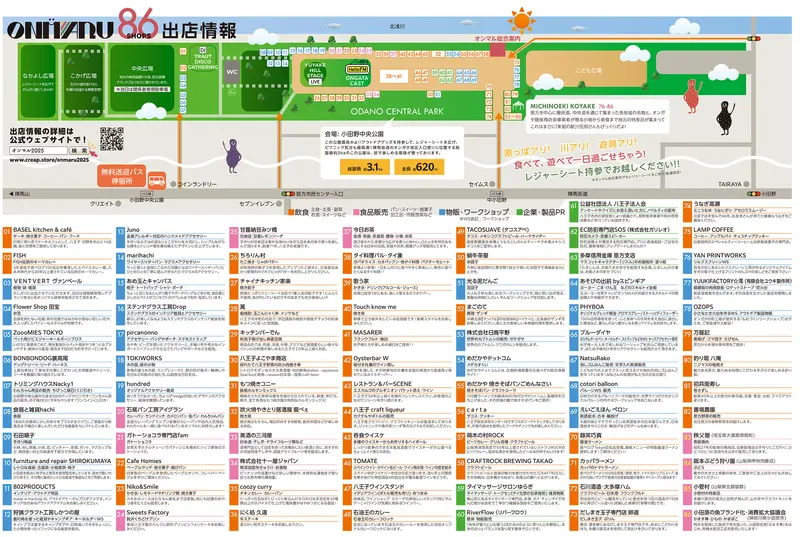800x537 pixels.
Task: Click the TOKIWORKS entry
Action: [x=171, y=367]
